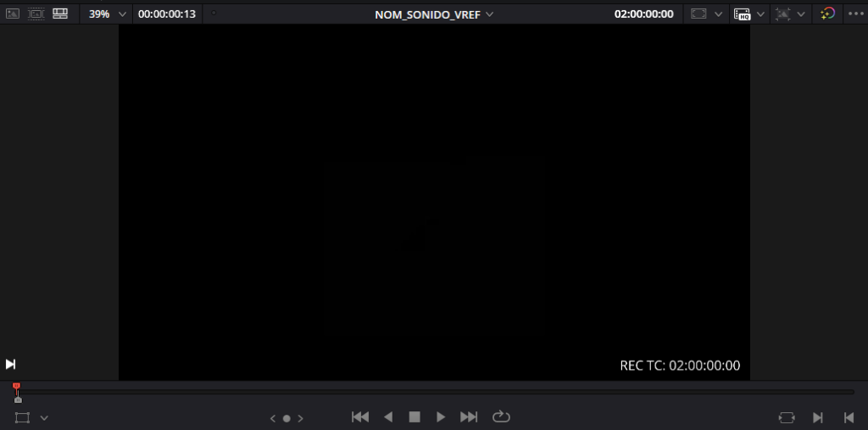Click the red playhead on scrub bar
Screen dimensions: 868x430
pyautogui.click(x=17, y=386)
